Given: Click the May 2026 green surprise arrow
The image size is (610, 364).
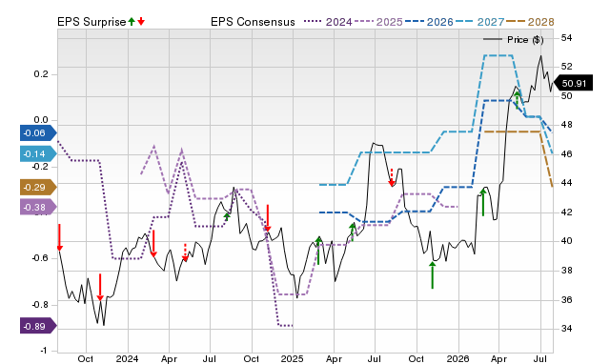Looking at the screenshot, I should click(x=517, y=100).
